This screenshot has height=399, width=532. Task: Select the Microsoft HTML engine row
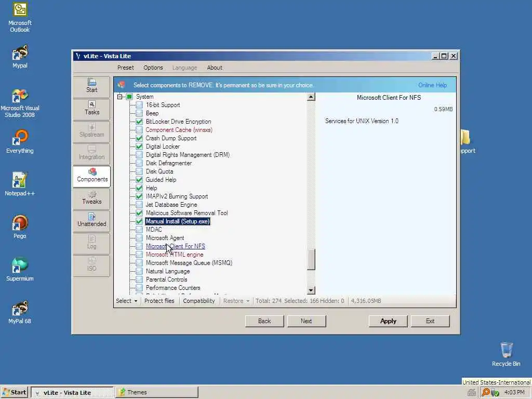175,255
